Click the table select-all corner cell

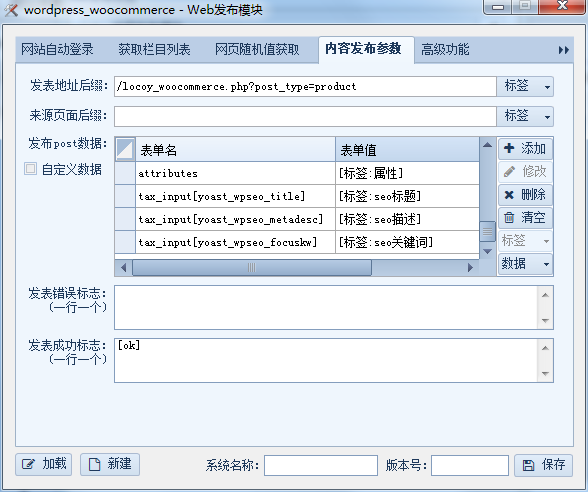(125, 150)
